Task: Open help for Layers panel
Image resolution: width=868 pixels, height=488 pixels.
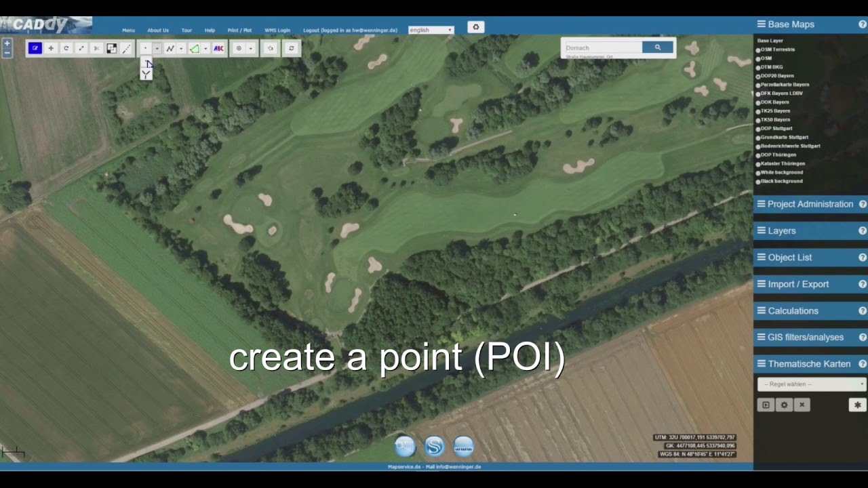Action: 863,231
